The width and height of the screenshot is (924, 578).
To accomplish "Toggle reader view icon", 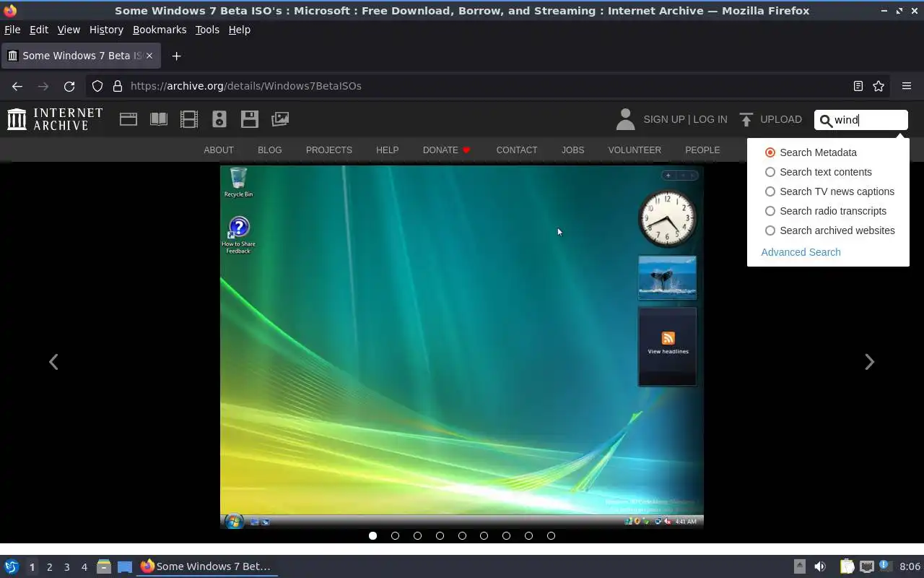I will point(858,86).
